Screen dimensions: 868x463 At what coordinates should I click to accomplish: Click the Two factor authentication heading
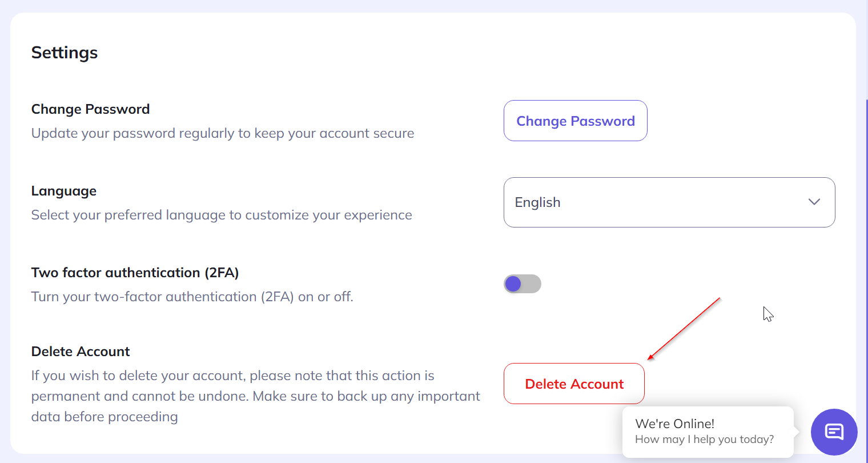click(x=135, y=272)
